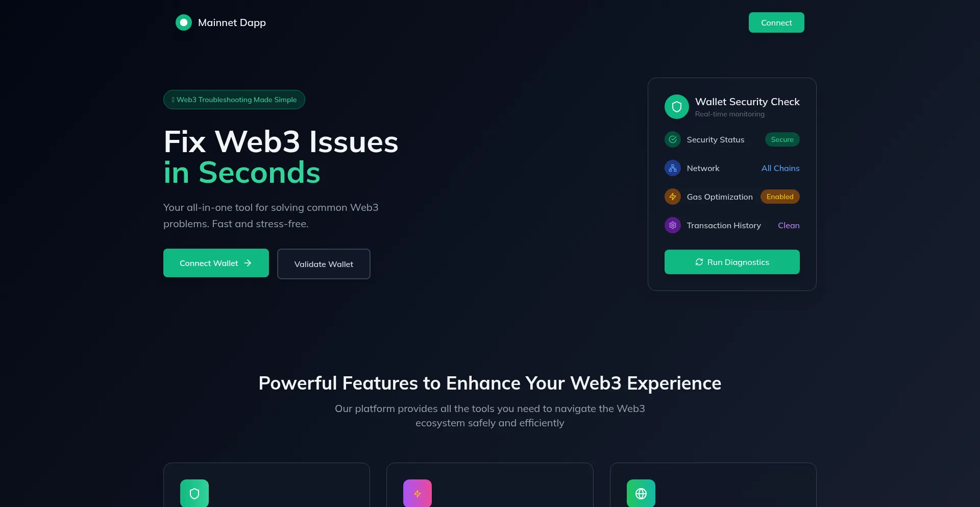
Task: Click the Web3 Troubleshooting Made Simple pill
Action: pyautogui.click(x=234, y=100)
